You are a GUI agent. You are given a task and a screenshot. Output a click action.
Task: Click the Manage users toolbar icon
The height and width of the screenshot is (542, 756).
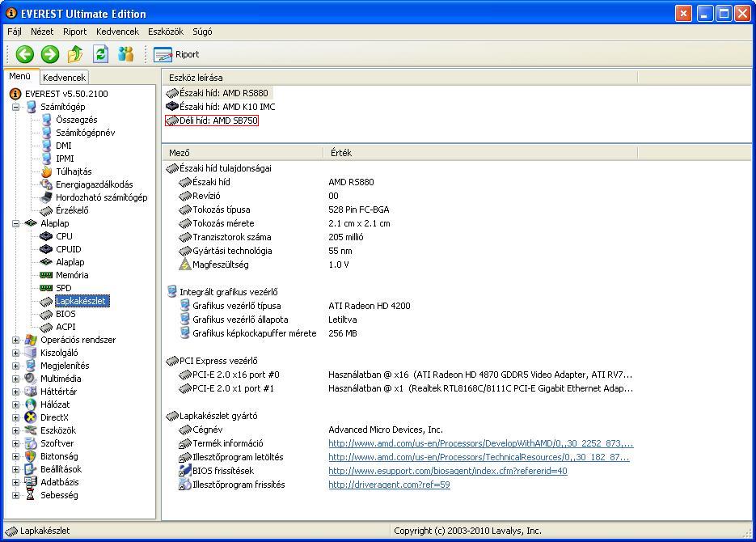tap(126, 54)
